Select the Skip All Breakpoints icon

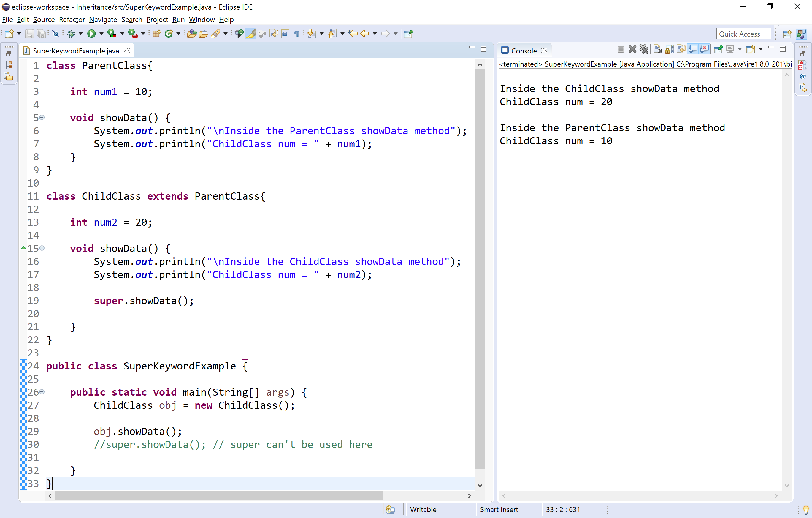pyautogui.click(x=56, y=33)
